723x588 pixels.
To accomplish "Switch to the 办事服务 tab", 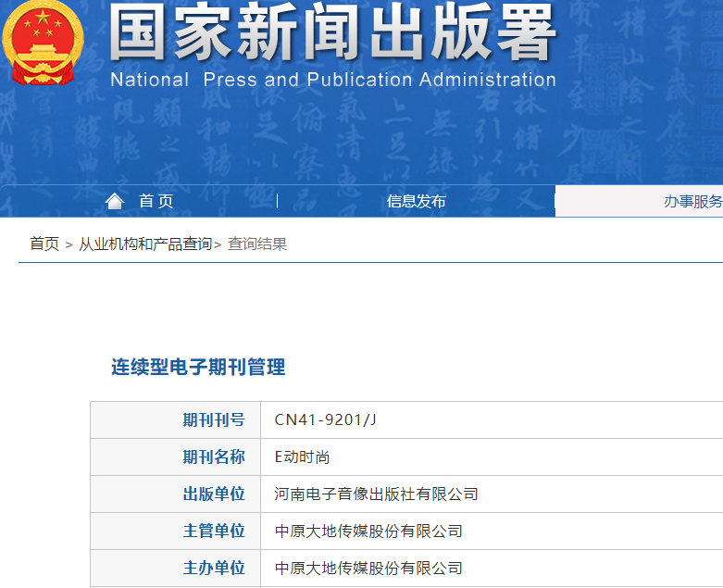I will point(692,201).
